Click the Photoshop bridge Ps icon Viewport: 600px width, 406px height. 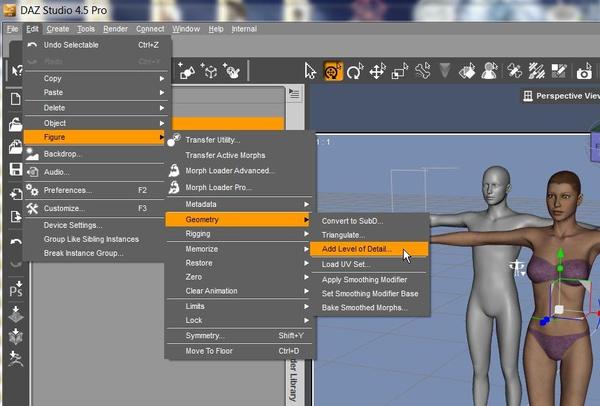click(16, 290)
